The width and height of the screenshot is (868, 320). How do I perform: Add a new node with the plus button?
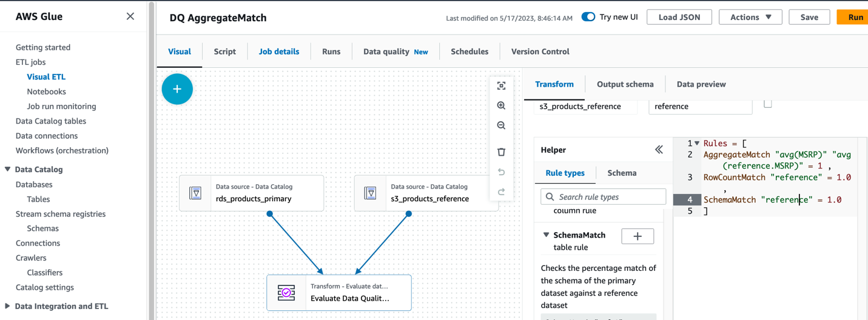coord(177,89)
